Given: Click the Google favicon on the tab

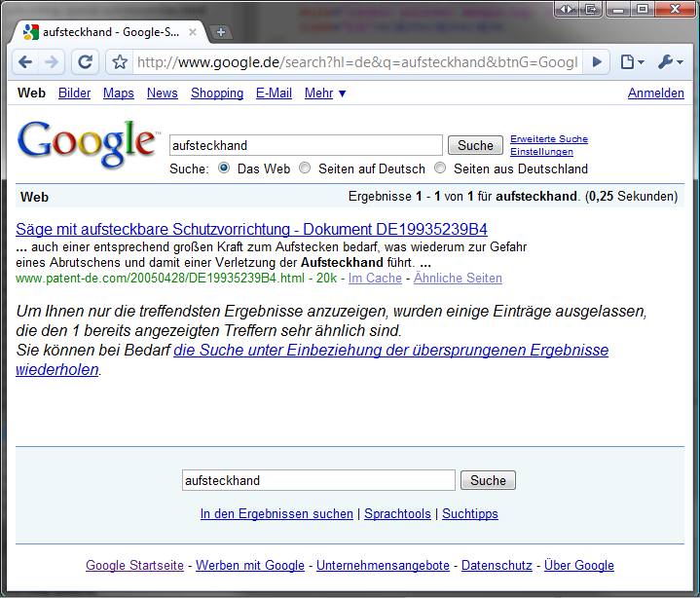Looking at the screenshot, I should tap(30, 32).
